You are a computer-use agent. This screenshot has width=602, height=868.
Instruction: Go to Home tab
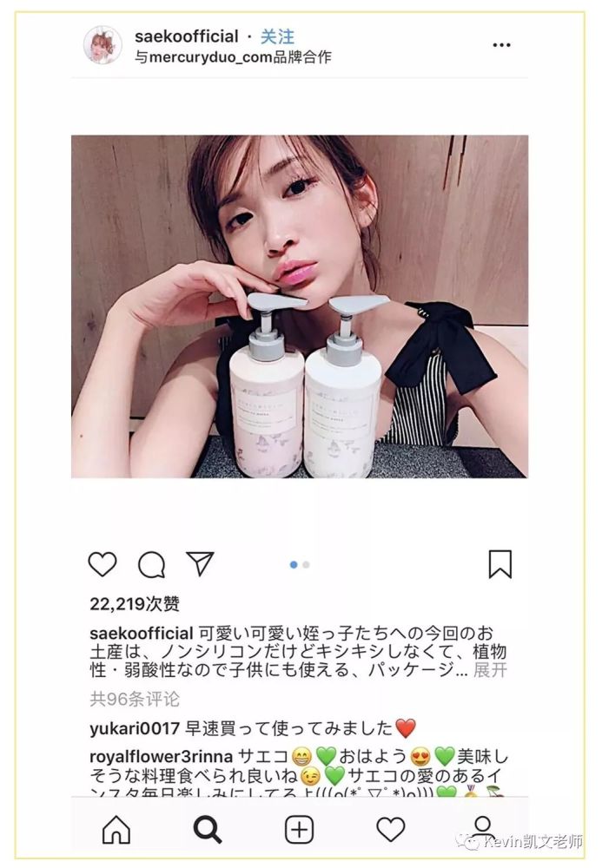[116, 830]
